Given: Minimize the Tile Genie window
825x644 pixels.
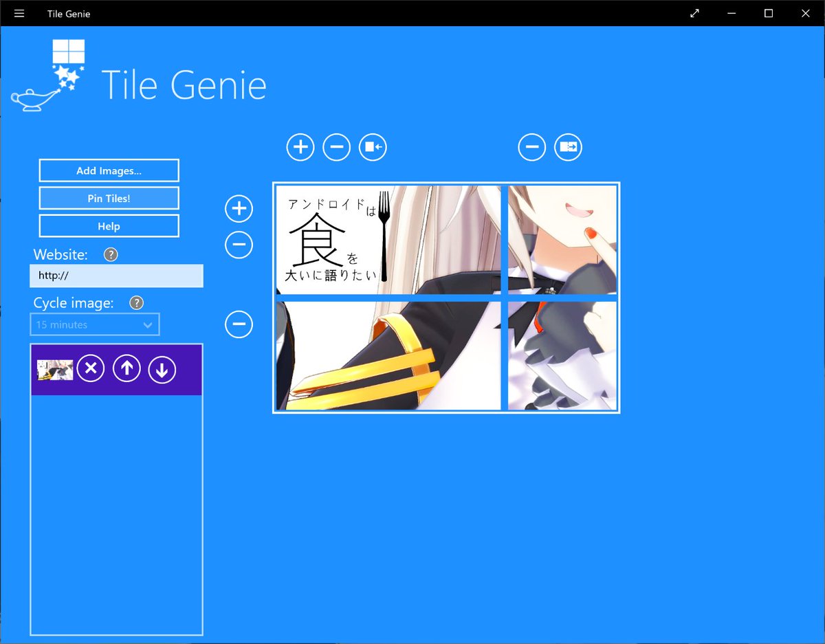Looking at the screenshot, I should click(x=732, y=13).
